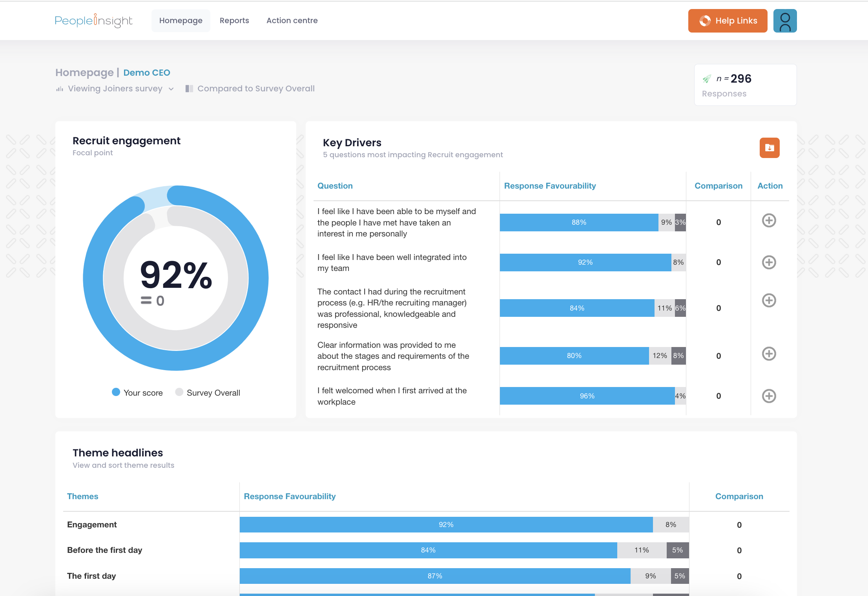Sort by Themes column header
The image size is (868, 596).
[x=83, y=496]
